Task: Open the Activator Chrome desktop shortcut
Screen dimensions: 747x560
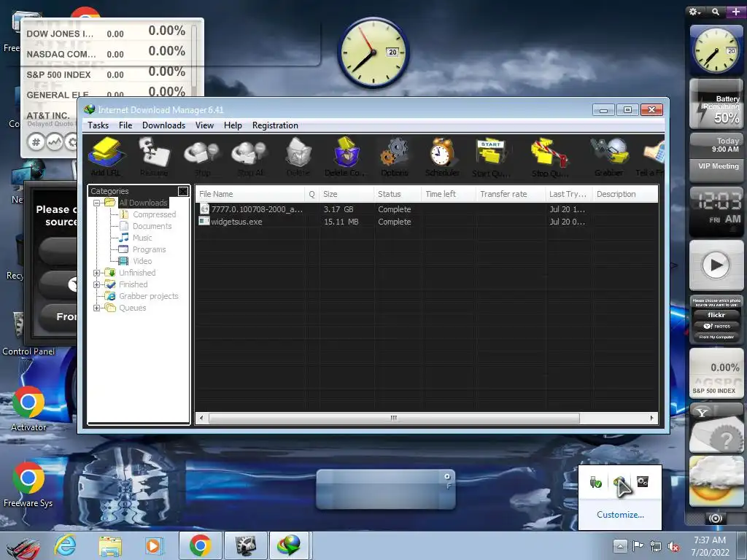Action: click(x=28, y=408)
